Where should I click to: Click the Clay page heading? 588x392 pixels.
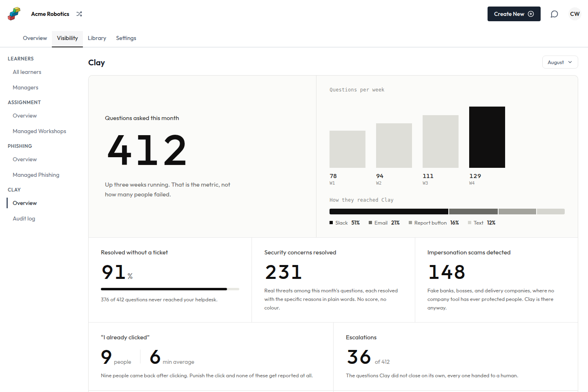point(96,62)
